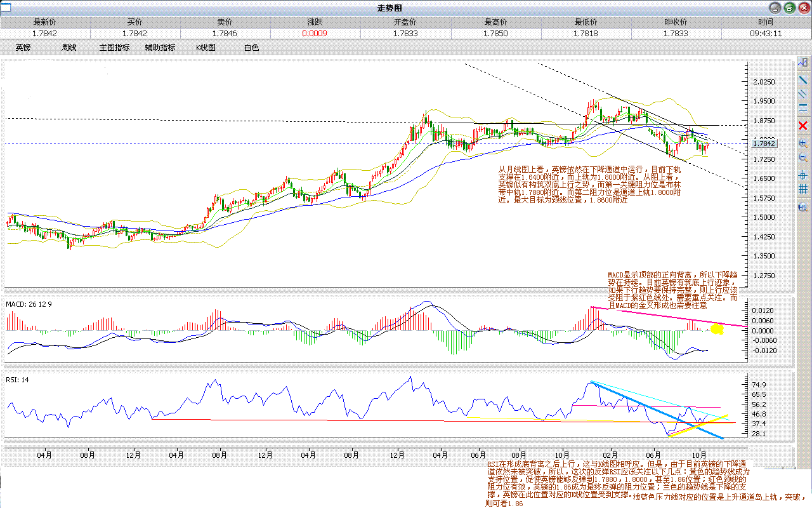Click the 时间 column header
The height and width of the screenshot is (508, 812).
coord(766,22)
